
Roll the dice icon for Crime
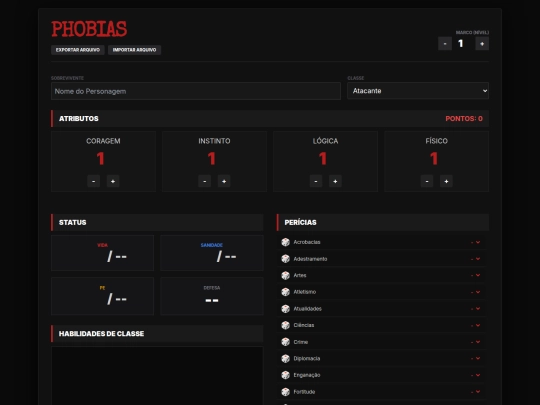[x=285, y=342]
